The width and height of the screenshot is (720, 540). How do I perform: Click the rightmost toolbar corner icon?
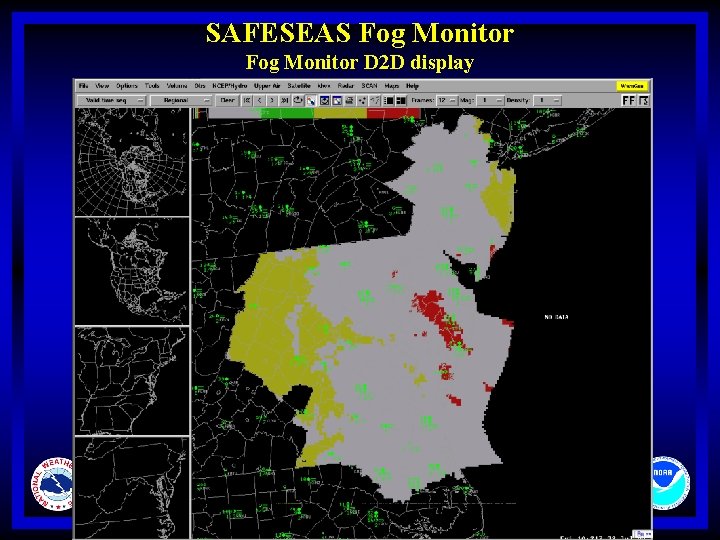(x=644, y=100)
